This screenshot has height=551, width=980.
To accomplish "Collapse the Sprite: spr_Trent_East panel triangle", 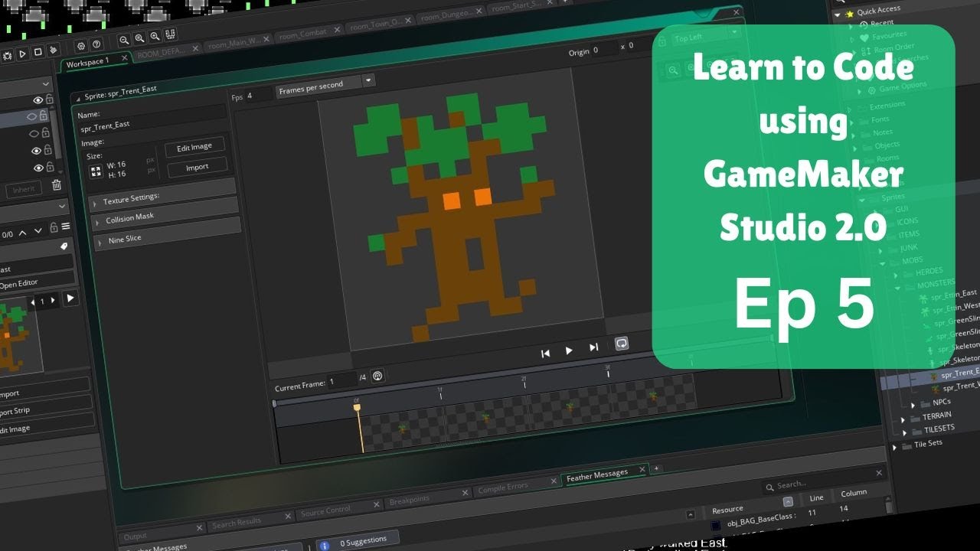I will click(78, 99).
